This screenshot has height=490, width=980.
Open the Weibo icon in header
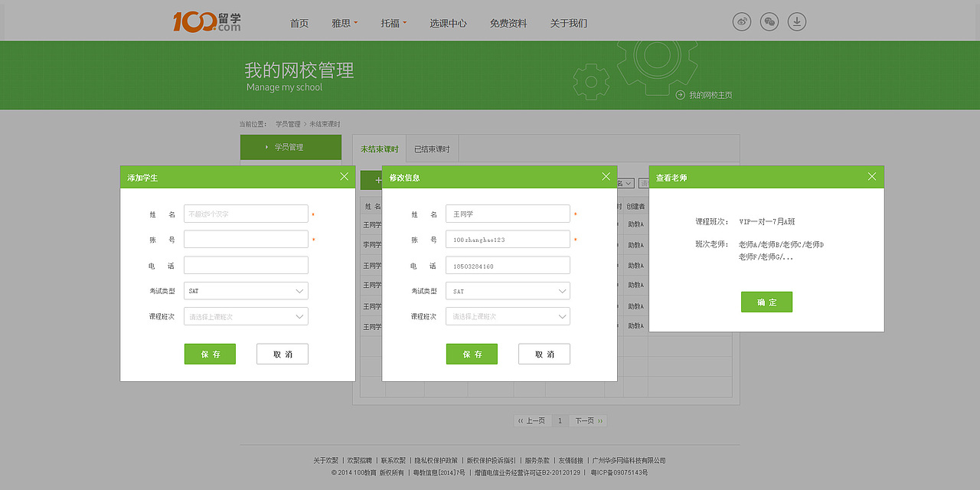(742, 21)
